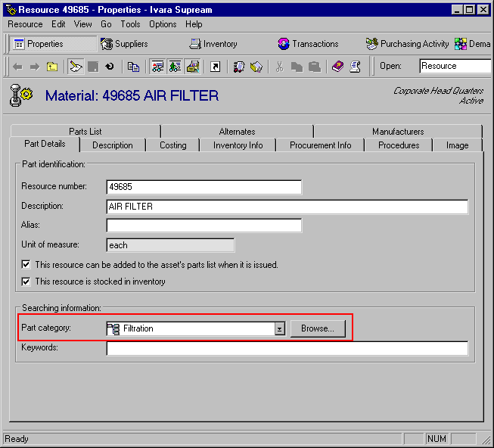Switch to the Description tab
Screen dimensions: 494x448
113,145
